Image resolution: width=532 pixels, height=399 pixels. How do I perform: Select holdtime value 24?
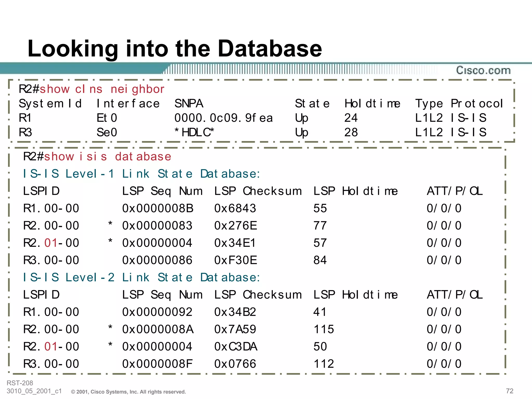351,118
